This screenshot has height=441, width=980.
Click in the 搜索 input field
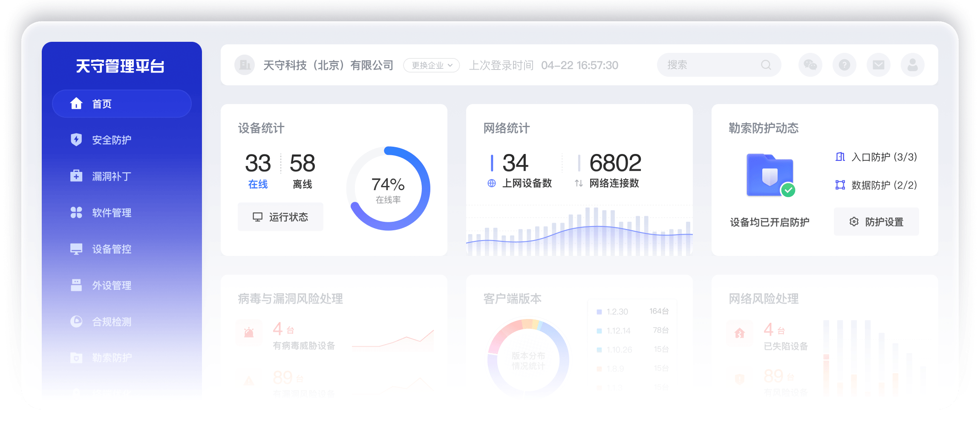point(719,65)
